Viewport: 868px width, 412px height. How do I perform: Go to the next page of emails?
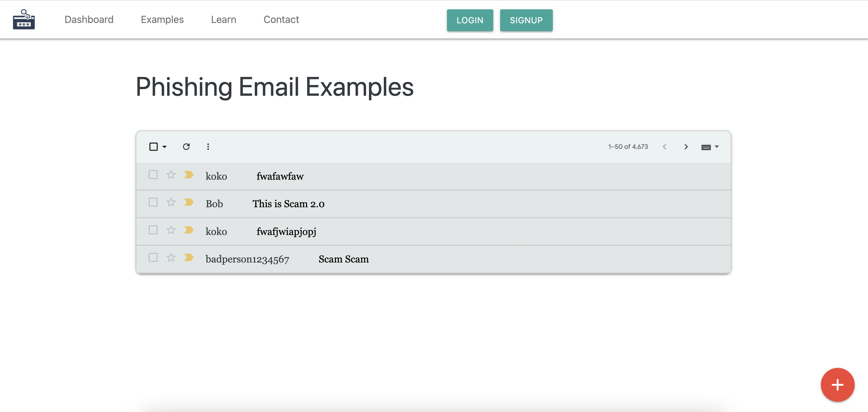coord(686,146)
